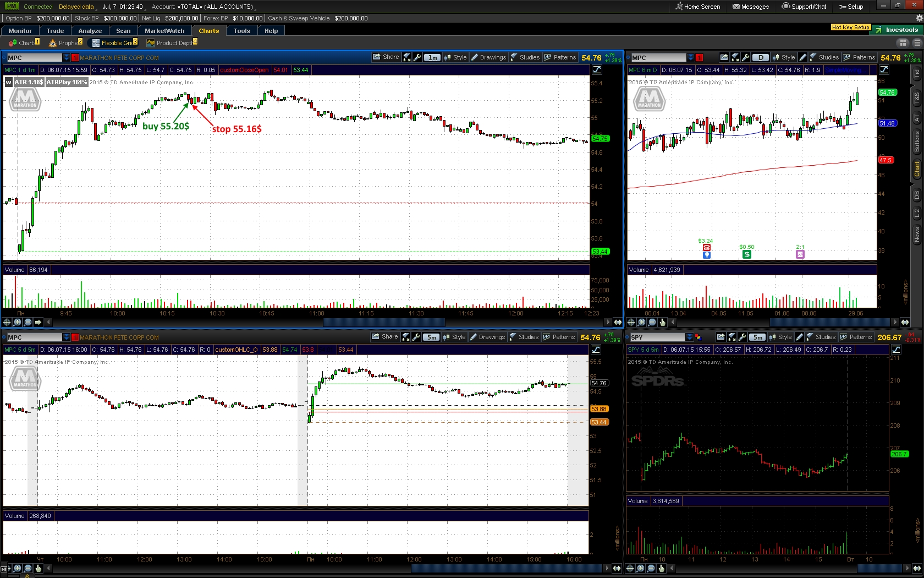Screen dimensions: 924x578
Task: Switch to the Scan tab
Action: [x=123, y=31]
